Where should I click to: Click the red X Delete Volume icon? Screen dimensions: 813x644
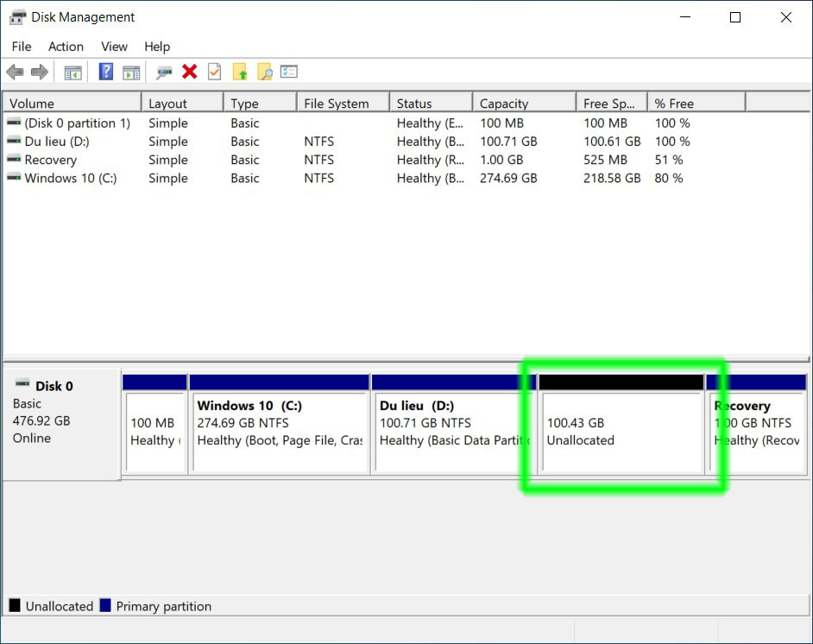click(x=190, y=72)
